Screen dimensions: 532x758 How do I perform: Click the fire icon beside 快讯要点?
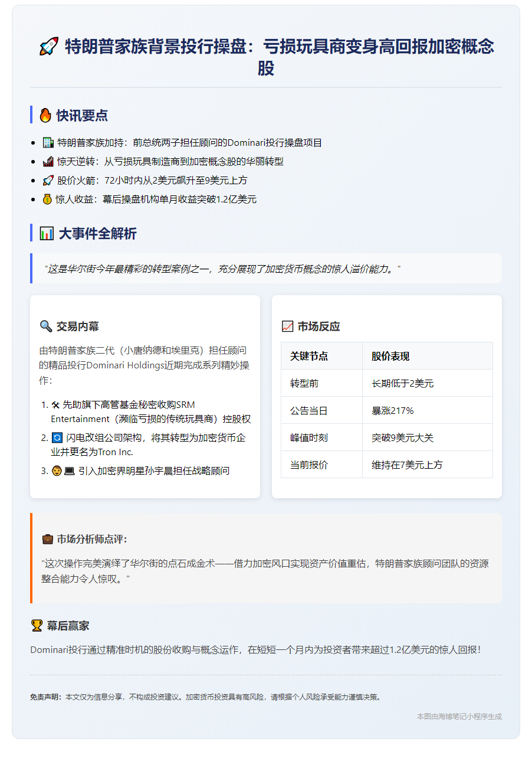pyautogui.click(x=45, y=116)
